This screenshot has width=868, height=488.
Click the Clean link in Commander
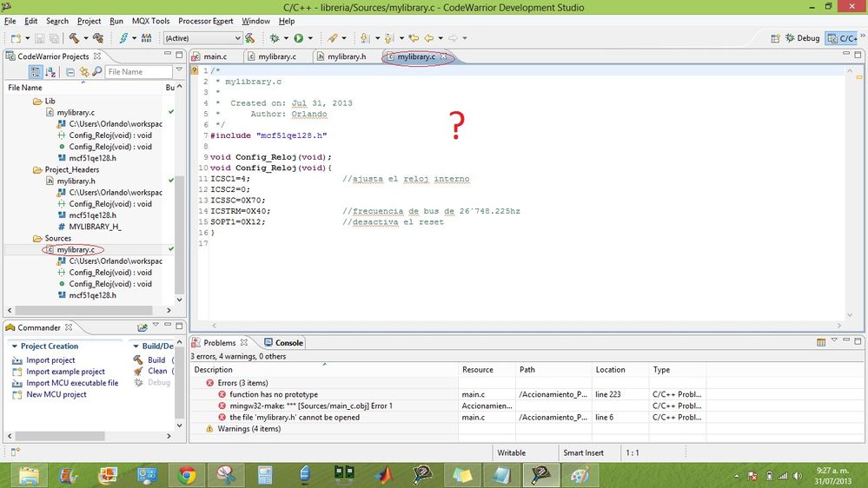coord(157,372)
